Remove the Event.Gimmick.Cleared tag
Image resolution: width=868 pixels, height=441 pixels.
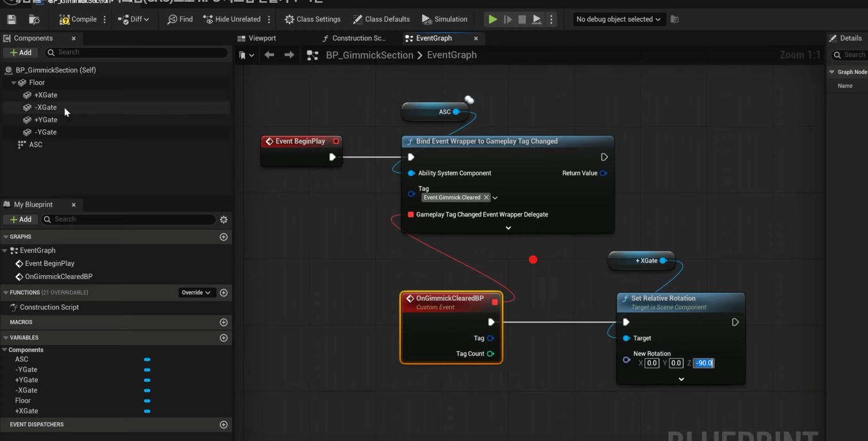point(486,198)
